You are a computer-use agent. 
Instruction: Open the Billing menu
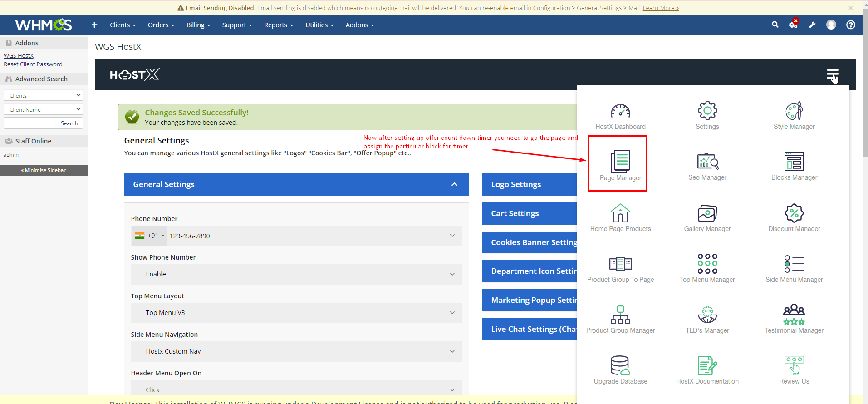[198, 25]
